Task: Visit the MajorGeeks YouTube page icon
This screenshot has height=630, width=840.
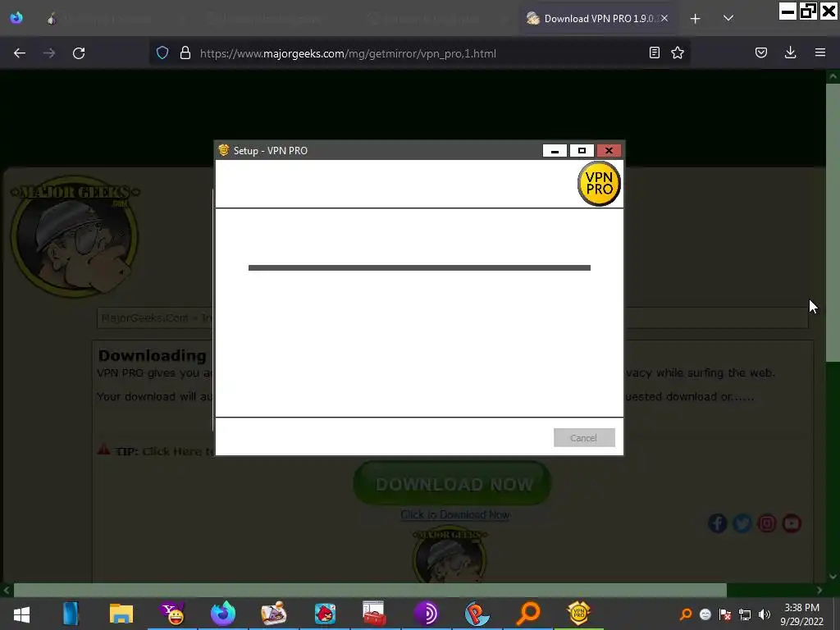Action: click(x=792, y=523)
